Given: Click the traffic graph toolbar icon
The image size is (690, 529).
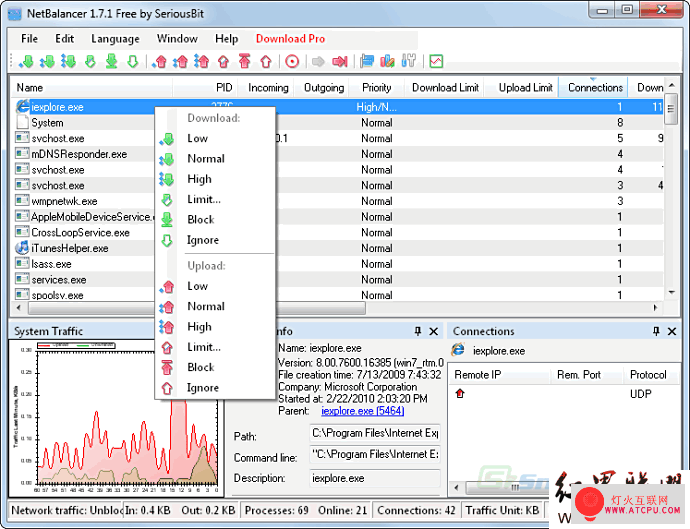Looking at the screenshot, I should coord(436,61).
